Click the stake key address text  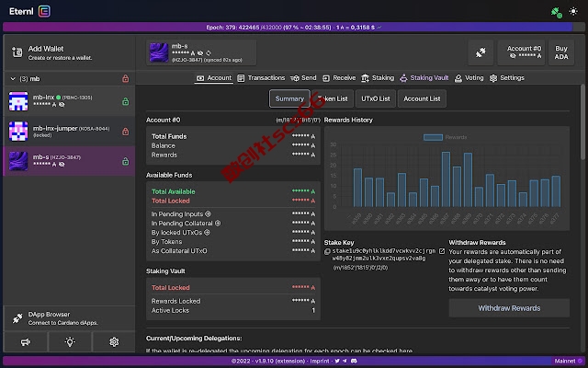[384, 255]
